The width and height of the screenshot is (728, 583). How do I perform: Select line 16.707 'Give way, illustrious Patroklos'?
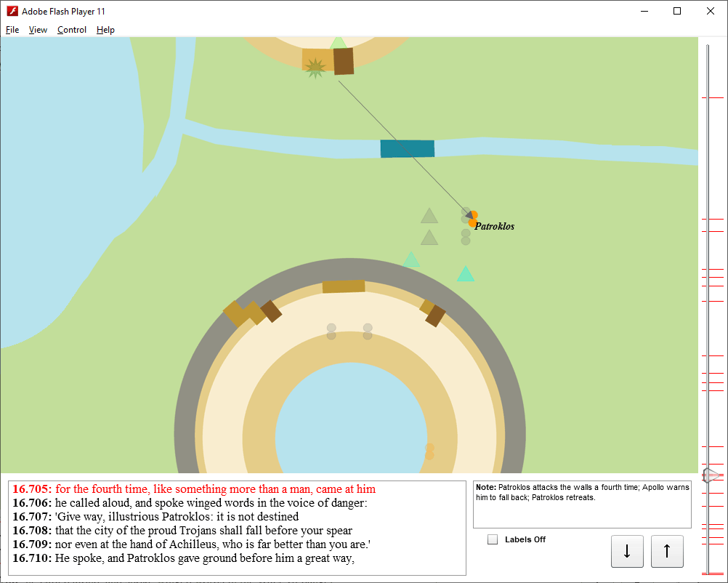[155, 517]
